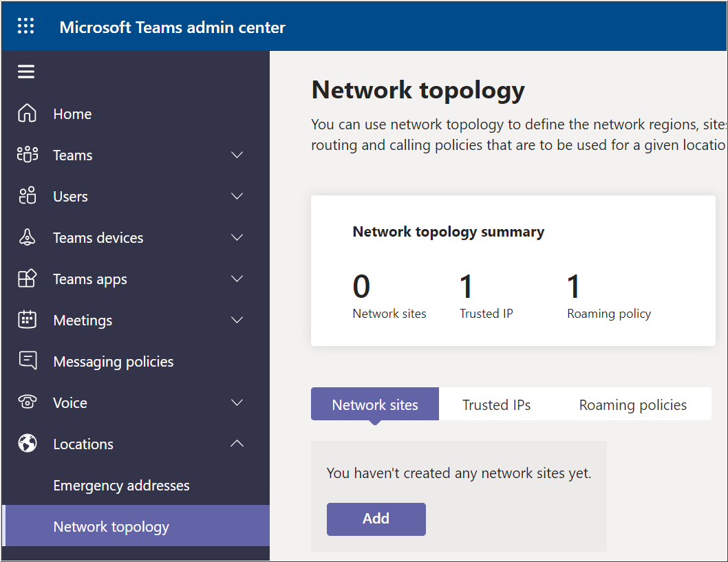The height and width of the screenshot is (562, 728).
Task: Select Network topology in the sidebar
Action: [136, 526]
